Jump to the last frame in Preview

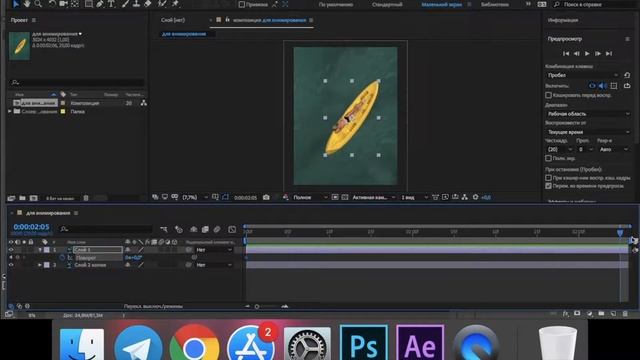tap(609, 53)
